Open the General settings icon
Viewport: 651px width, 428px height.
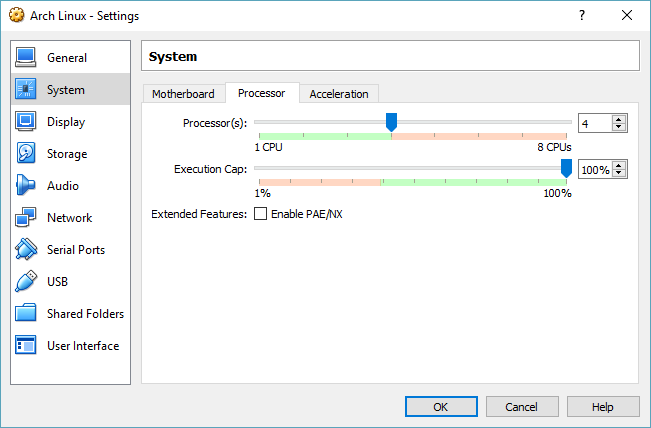[x=26, y=57]
